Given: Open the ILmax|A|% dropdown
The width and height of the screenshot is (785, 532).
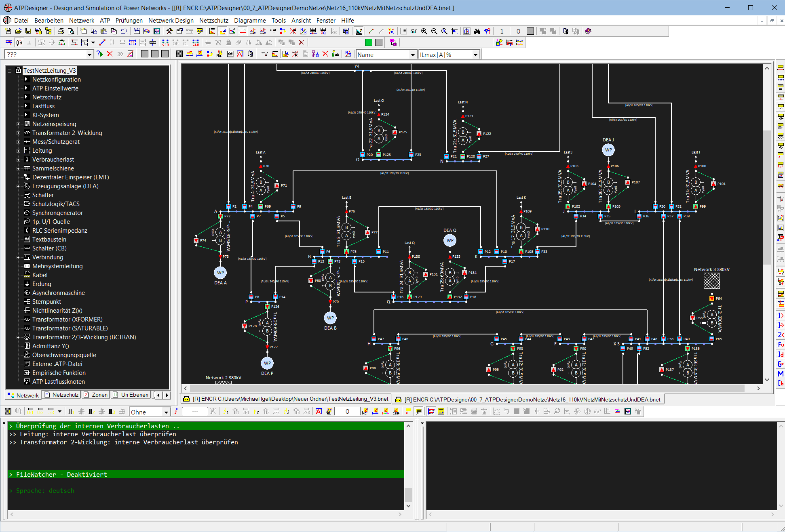Looking at the screenshot, I should click(x=475, y=55).
